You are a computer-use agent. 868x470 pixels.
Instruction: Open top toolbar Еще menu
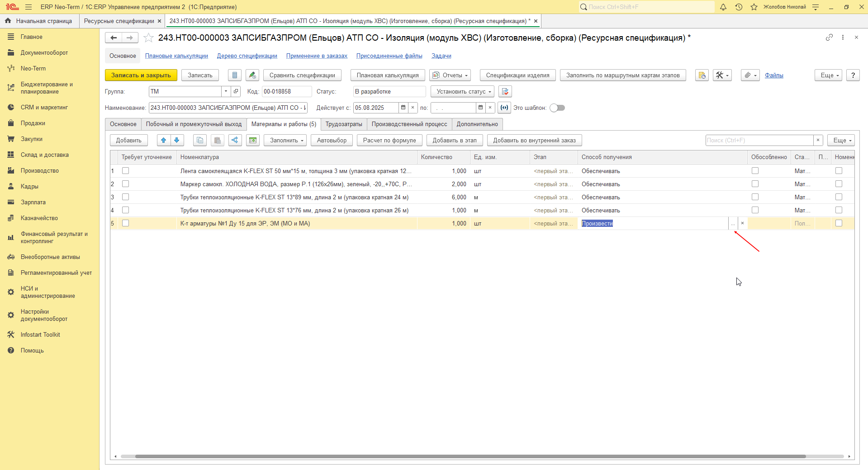(828, 75)
